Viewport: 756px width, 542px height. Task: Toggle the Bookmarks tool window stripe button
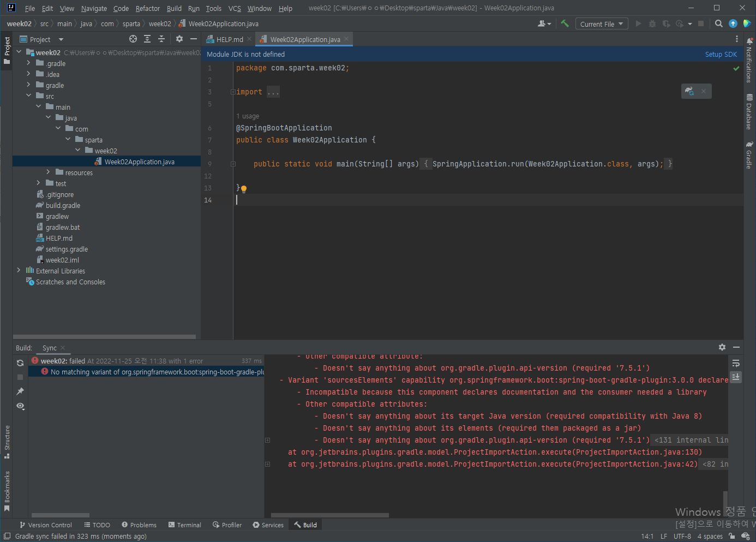coord(7,491)
